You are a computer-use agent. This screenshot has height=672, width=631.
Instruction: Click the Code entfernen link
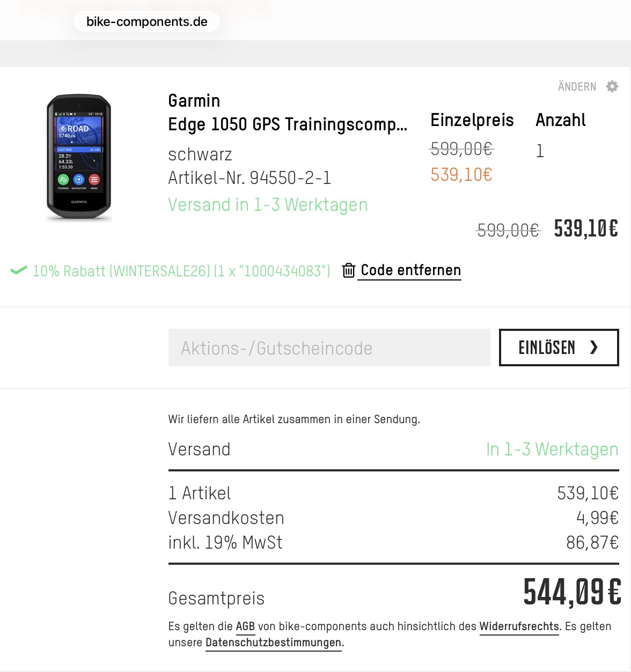(410, 270)
